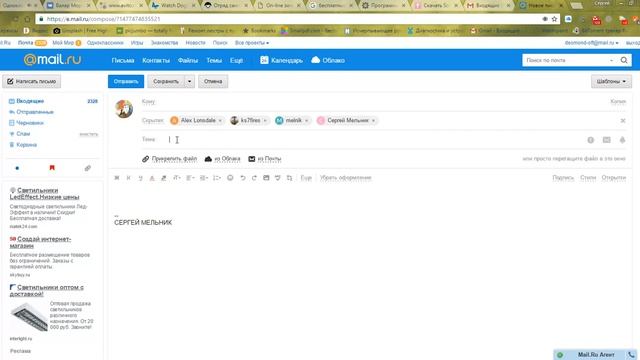Viewport: 640px width, 360px height.
Task: Open text color picker in toolbar
Action: pyautogui.click(x=152, y=178)
